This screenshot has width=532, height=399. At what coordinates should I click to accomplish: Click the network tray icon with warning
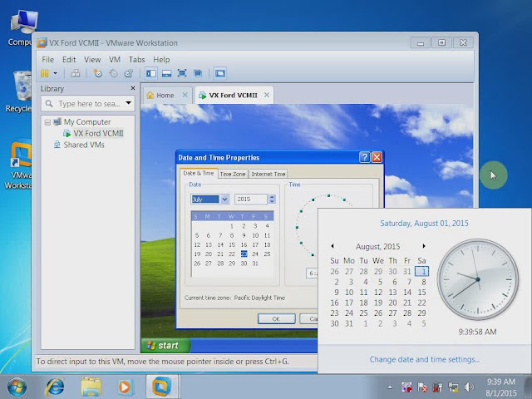pyautogui.click(x=453, y=387)
